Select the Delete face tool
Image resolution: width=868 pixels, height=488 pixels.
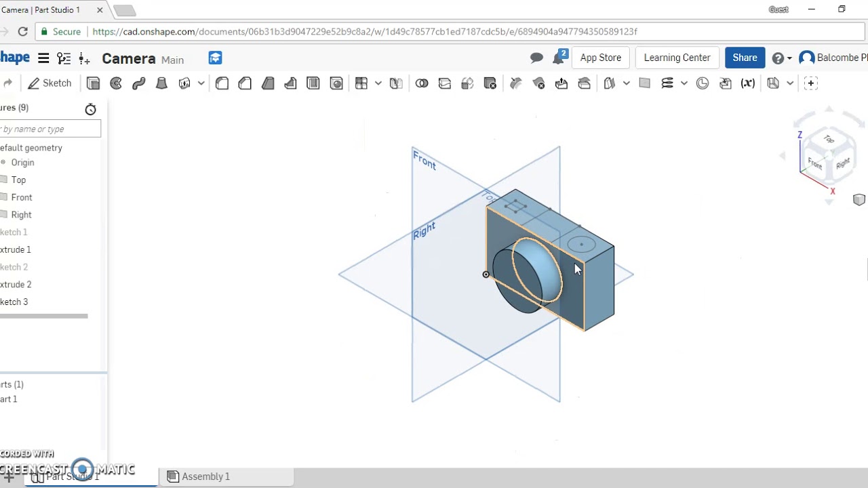tap(538, 83)
